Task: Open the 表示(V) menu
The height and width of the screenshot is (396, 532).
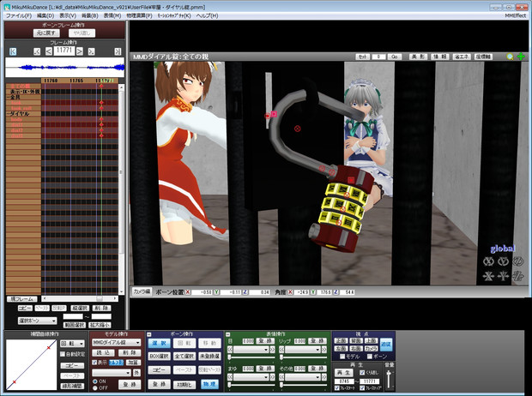Action: pyautogui.click(x=68, y=15)
